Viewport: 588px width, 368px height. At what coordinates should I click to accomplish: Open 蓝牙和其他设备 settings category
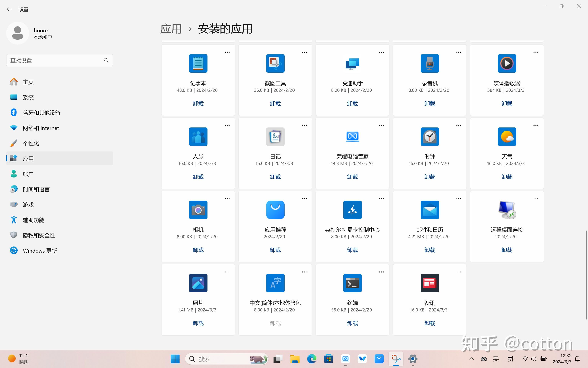tap(60, 113)
